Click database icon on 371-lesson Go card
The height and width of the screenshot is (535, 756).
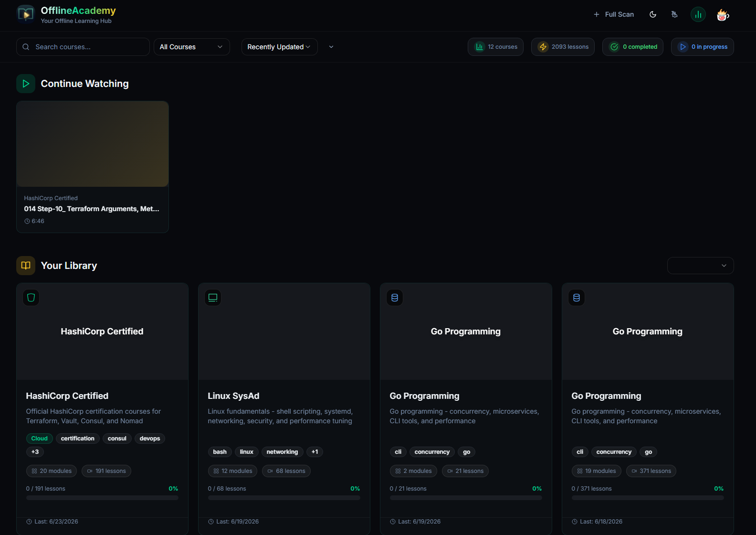click(x=577, y=298)
